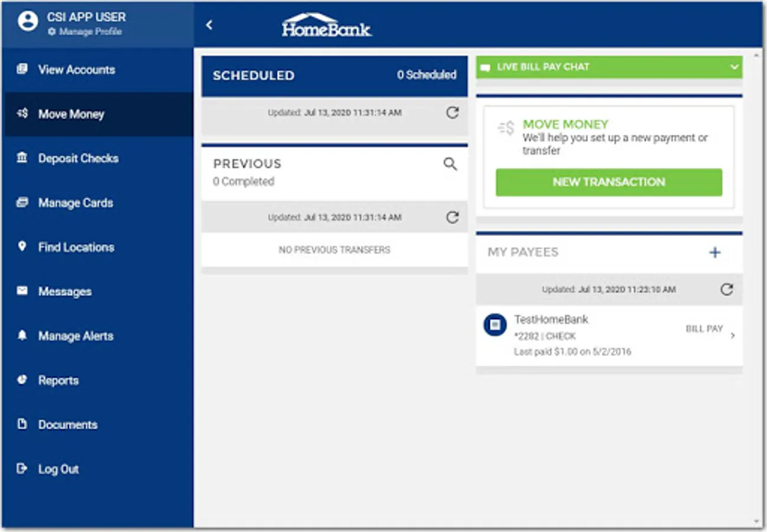Click the page scroll-down arrow
This screenshot has width=767, height=532.
click(x=757, y=522)
